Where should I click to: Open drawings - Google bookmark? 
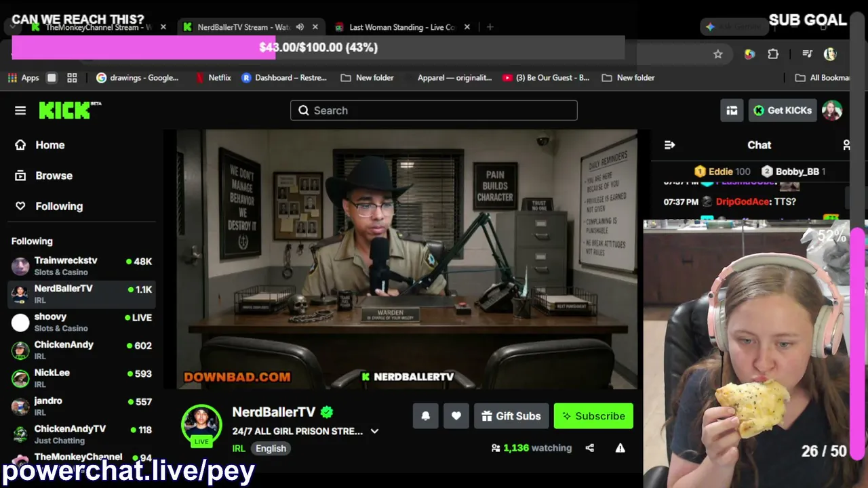138,78
